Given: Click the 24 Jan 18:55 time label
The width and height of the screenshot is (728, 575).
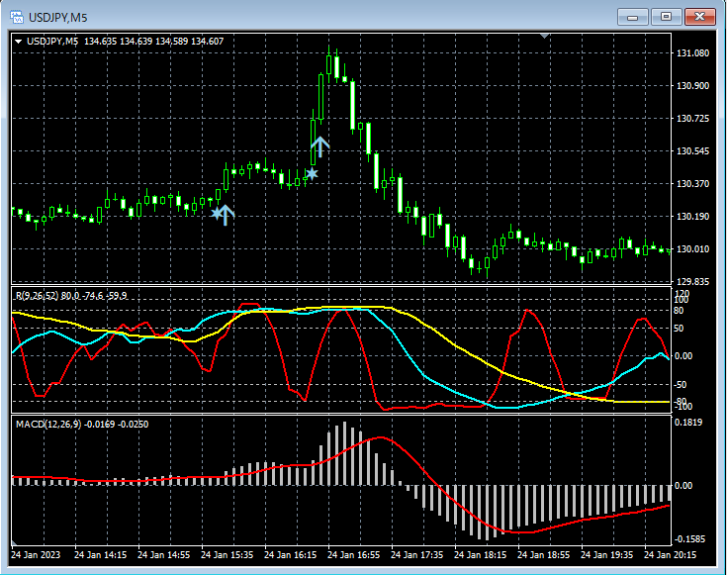Looking at the screenshot, I should pyautogui.click(x=543, y=554).
